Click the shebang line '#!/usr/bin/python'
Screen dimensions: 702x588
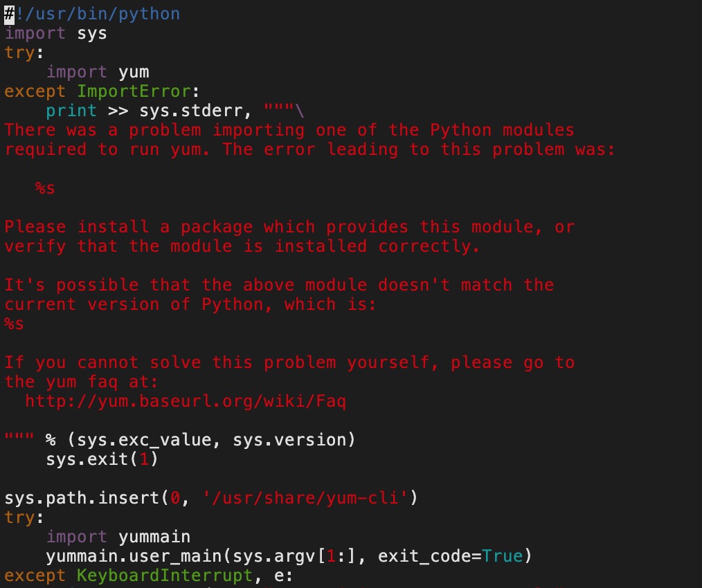click(x=92, y=14)
